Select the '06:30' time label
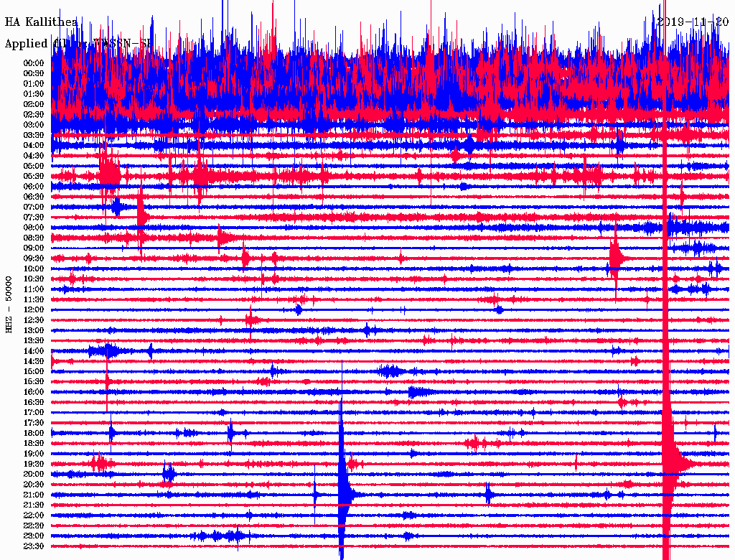This screenshot has height=560, width=735. tap(34, 197)
